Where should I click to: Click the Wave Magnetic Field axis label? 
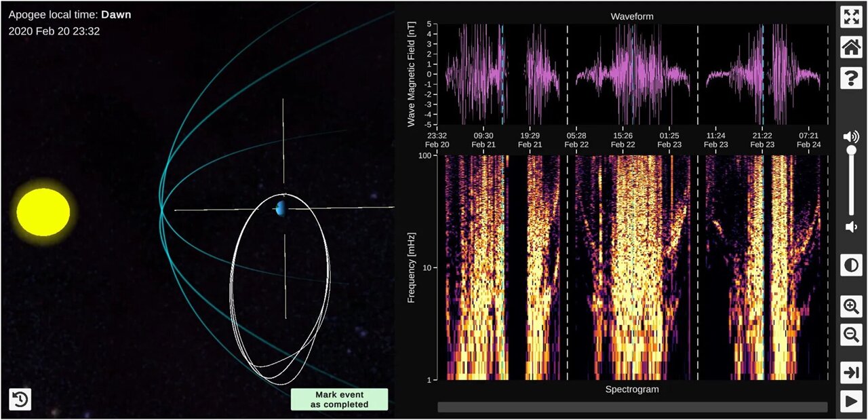point(411,75)
